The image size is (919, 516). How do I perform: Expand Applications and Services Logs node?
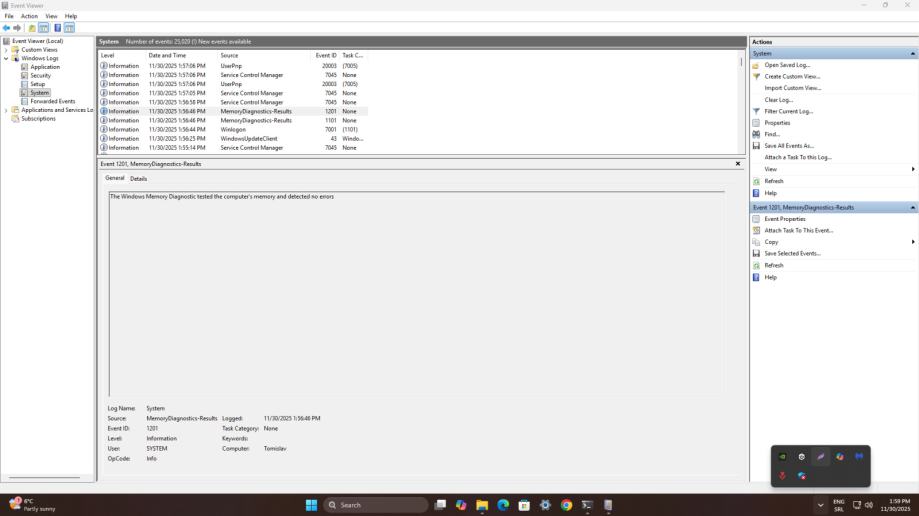pyautogui.click(x=6, y=110)
